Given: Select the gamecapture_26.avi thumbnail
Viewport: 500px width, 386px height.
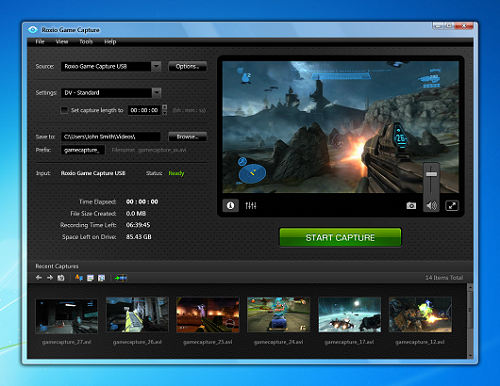Looking at the screenshot, I should pos(137,315).
